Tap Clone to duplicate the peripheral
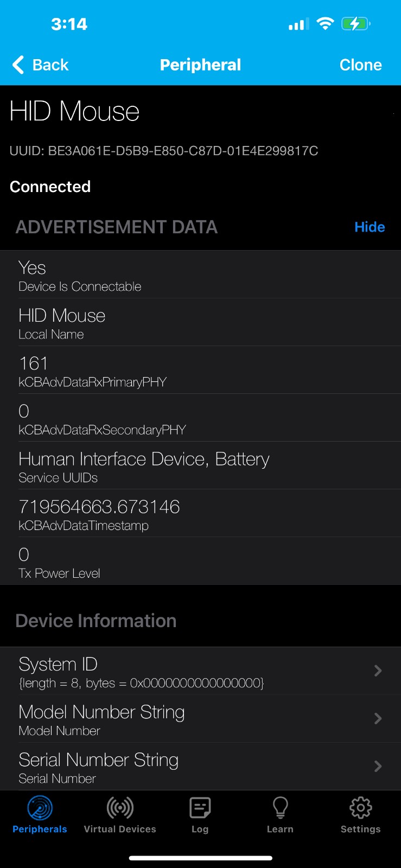Image resolution: width=401 pixels, height=868 pixels. (x=360, y=65)
